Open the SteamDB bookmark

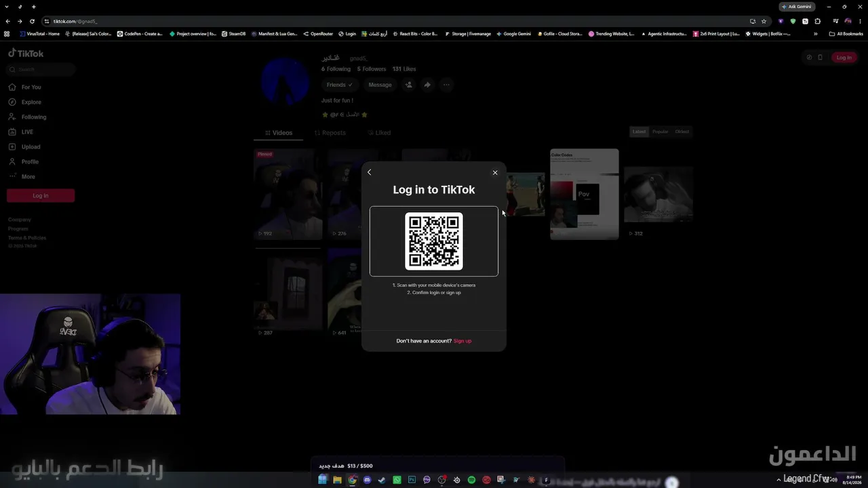click(x=234, y=34)
